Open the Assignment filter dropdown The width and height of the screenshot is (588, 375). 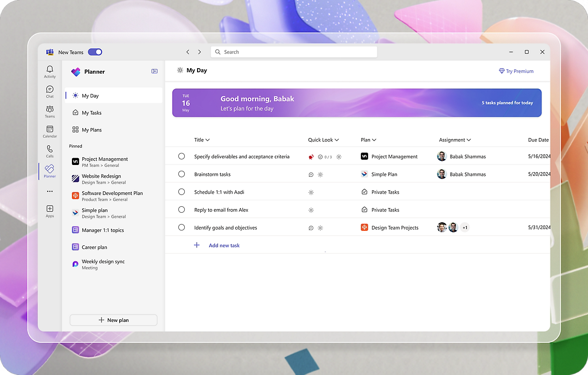[x=455, y=140]
